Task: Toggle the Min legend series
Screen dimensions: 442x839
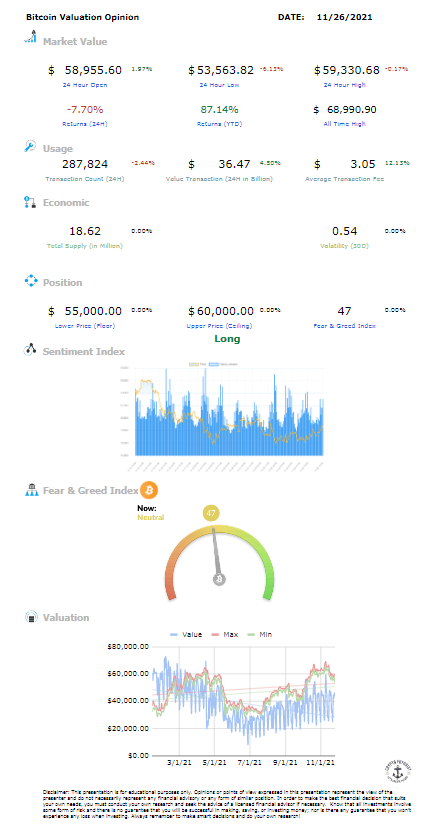Action: coord(262,634)
